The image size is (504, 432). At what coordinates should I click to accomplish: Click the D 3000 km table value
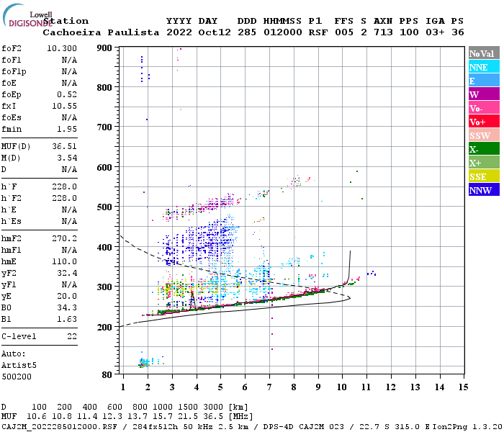pyautogui.click(x=213, y=407)
